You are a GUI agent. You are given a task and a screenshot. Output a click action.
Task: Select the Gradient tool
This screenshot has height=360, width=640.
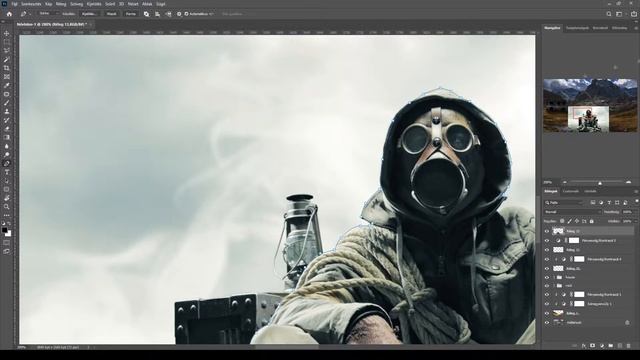[x=7, y=138]
